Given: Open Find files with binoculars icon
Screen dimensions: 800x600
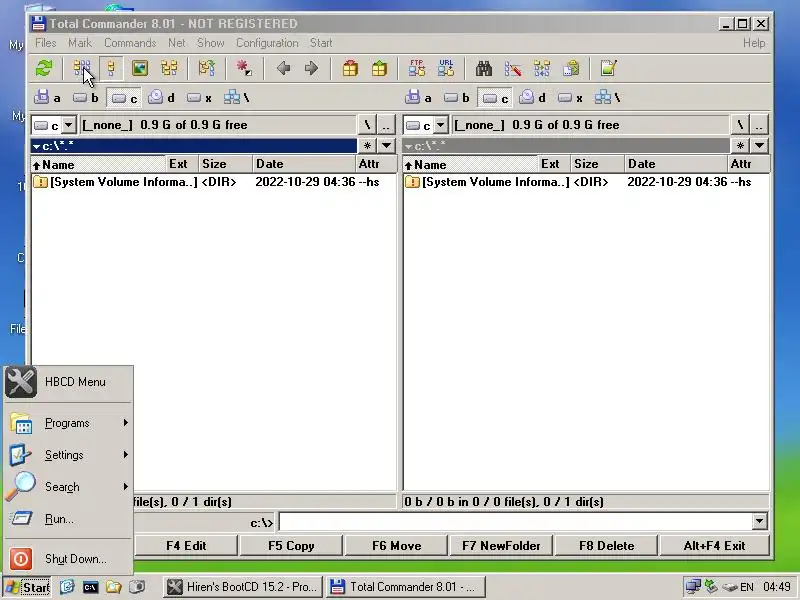Looking at the screenshot, I should tap(484, 68).
